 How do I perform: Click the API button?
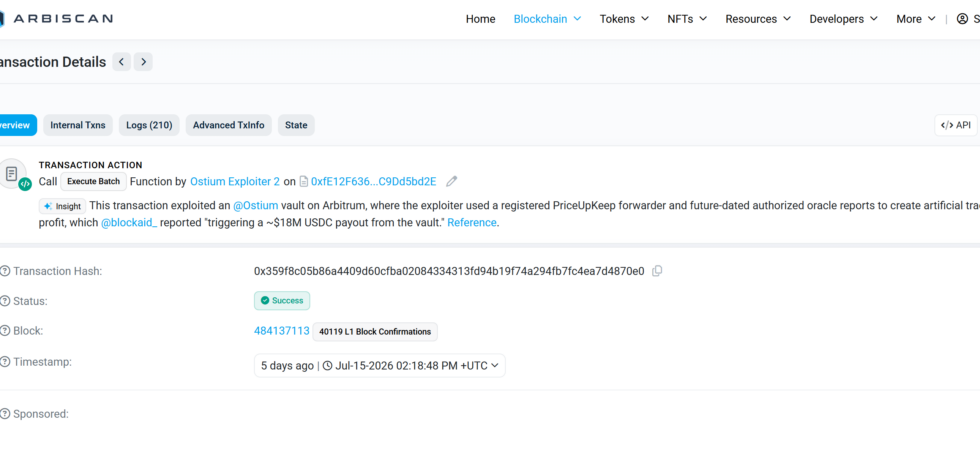click(956, 125)
